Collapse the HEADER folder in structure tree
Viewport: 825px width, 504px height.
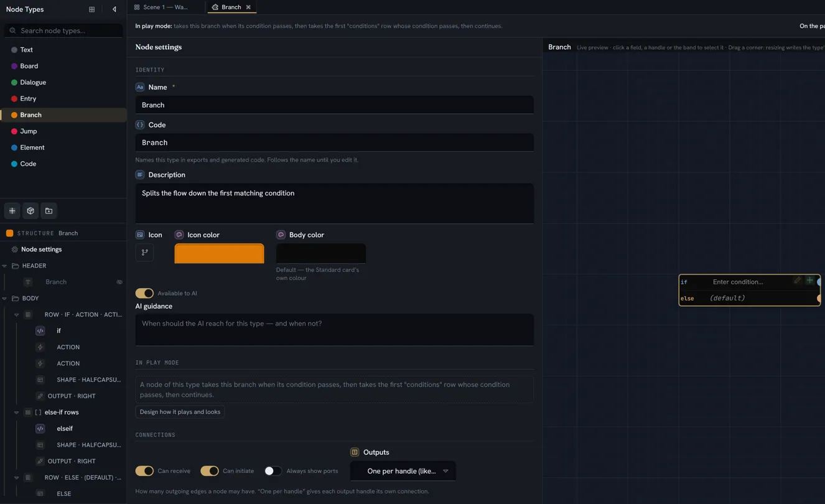pyautogui.click(x=4, y=266)
